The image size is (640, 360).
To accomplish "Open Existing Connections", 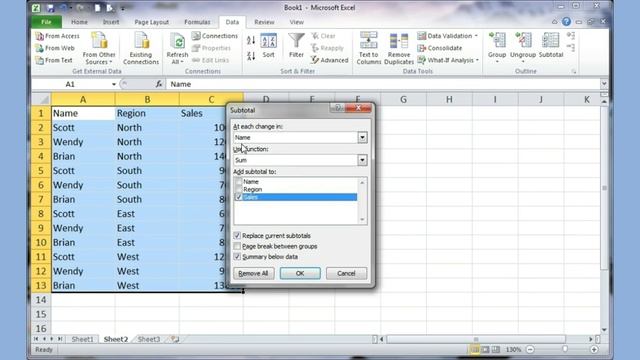I will point(141,48).
